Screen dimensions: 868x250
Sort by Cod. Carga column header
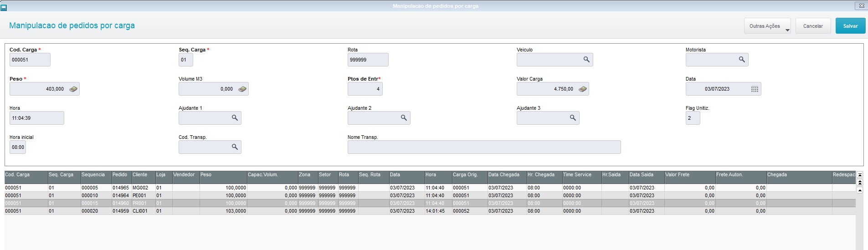pos(26,177)
